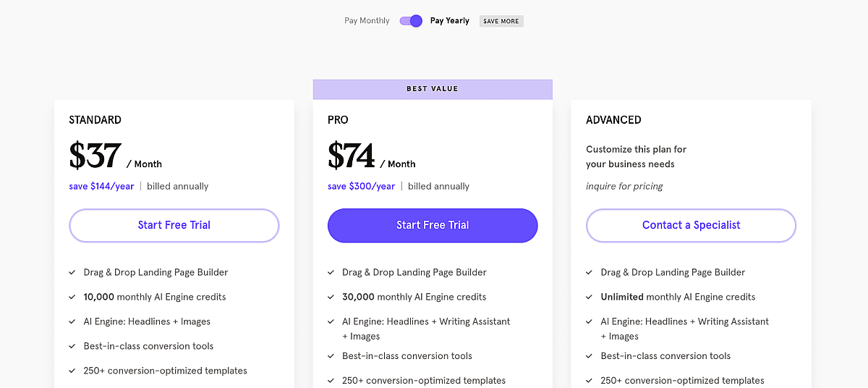Viewport: 868px width, 388px height.
Task: Click checkmark next to 10,000 monthly AI credits
Action: pos(72,298)
